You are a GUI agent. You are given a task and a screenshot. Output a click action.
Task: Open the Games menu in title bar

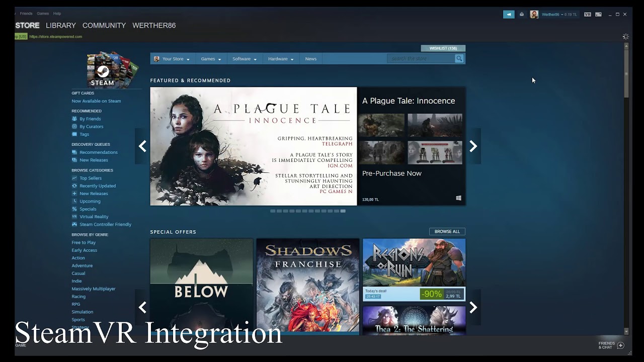[x=43, y=14]
